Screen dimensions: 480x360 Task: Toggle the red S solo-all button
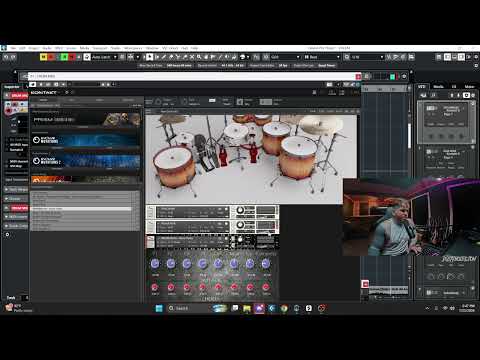pyautogui.click(x=50, y=57)
